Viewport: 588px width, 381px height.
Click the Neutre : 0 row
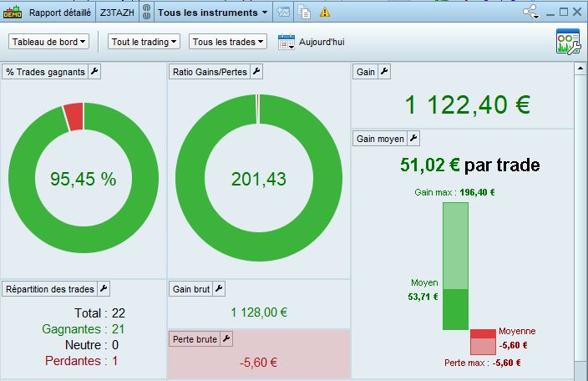[92, 344]
